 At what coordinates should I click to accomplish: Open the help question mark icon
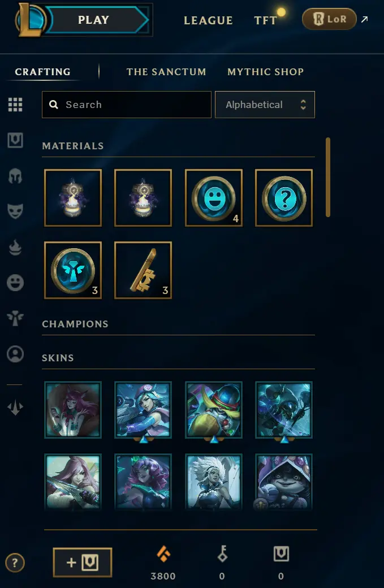point(15,563)
